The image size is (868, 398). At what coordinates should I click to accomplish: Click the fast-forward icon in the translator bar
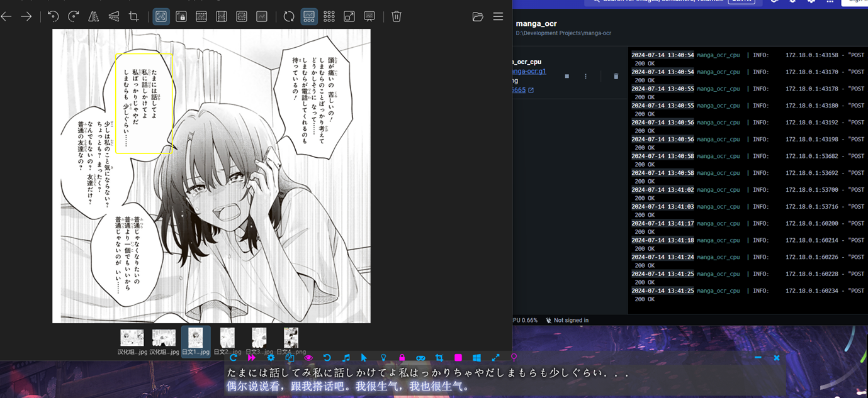click(252, 358)
